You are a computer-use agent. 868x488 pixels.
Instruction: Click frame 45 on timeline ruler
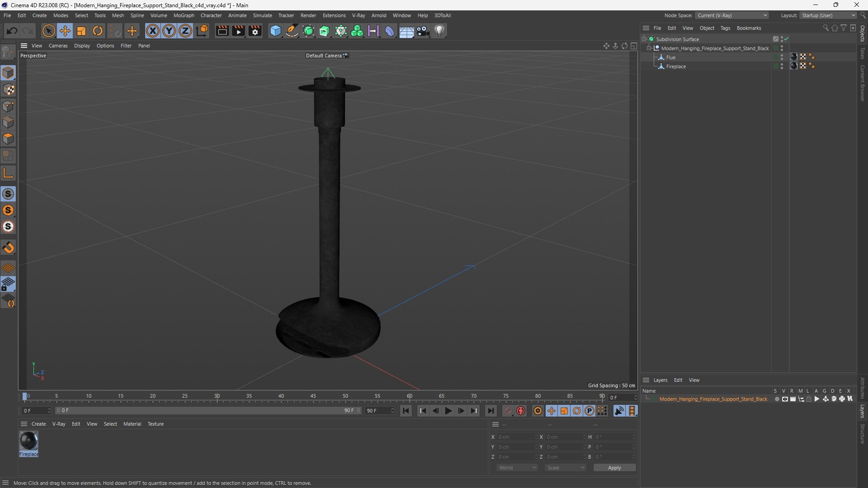click(313, 396)
